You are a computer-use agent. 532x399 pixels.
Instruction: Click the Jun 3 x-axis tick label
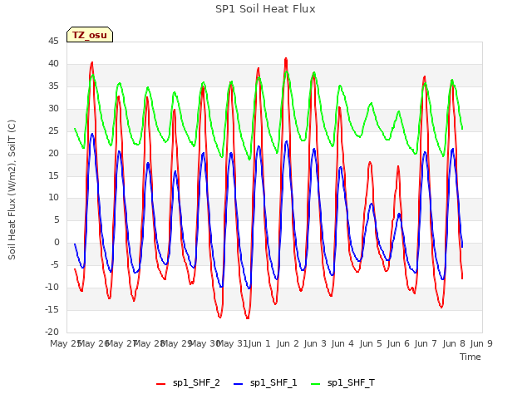click(315, 343)
